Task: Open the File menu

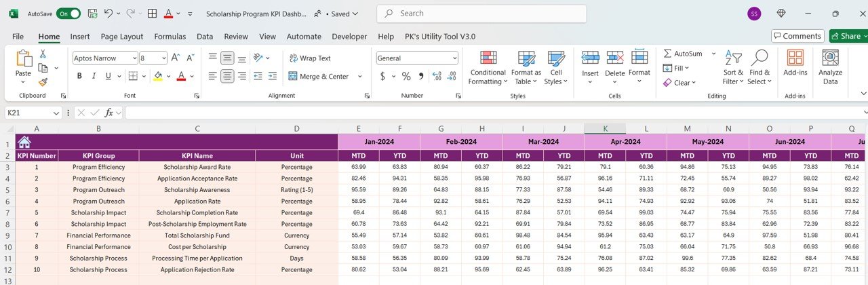Action: 18,37
